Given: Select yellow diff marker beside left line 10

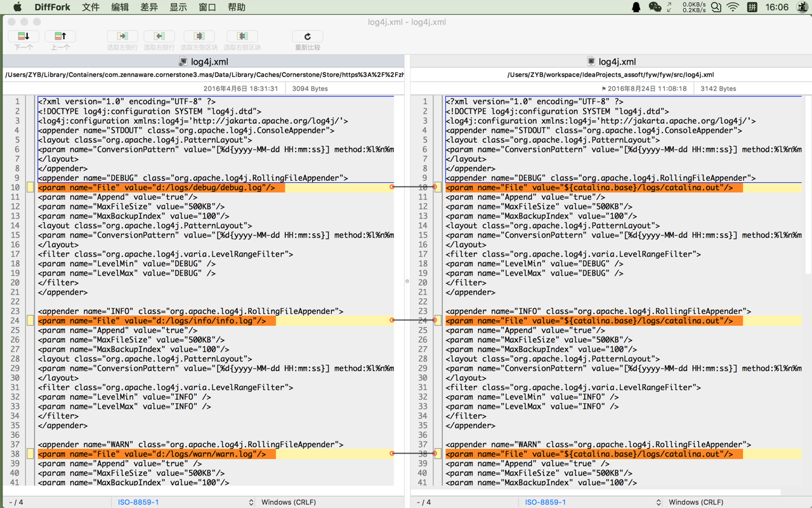Looking at the screenshot, I should 30,187.
